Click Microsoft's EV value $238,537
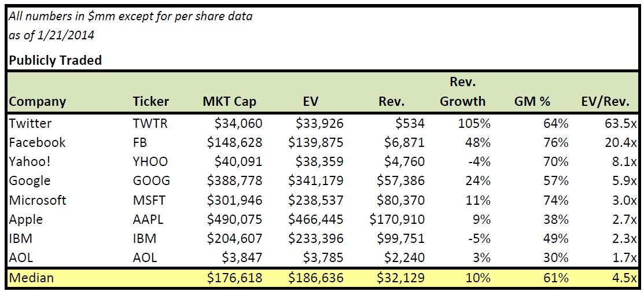This screenshot has width=644, height=295. [315, 200]
